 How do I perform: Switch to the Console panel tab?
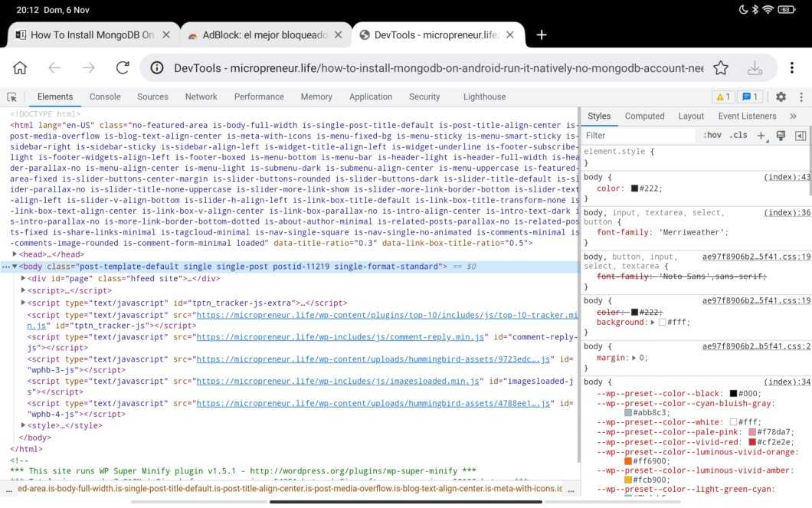[105, 97]
